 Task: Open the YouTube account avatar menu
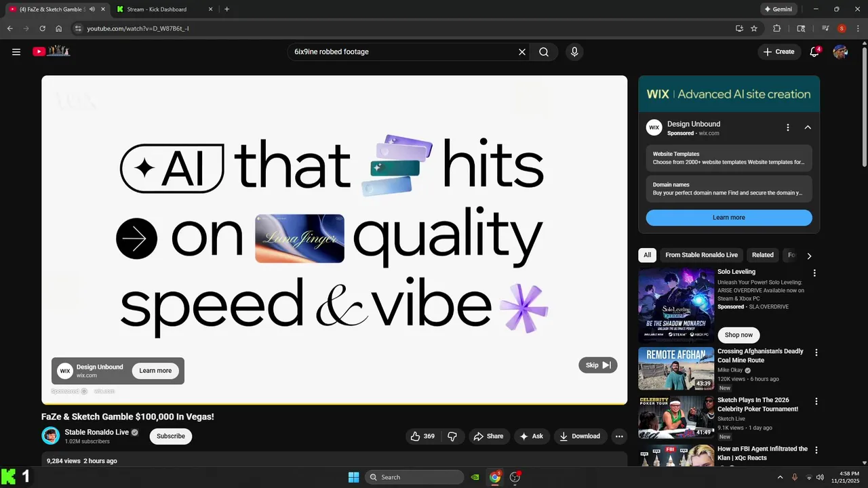[840, 52]
